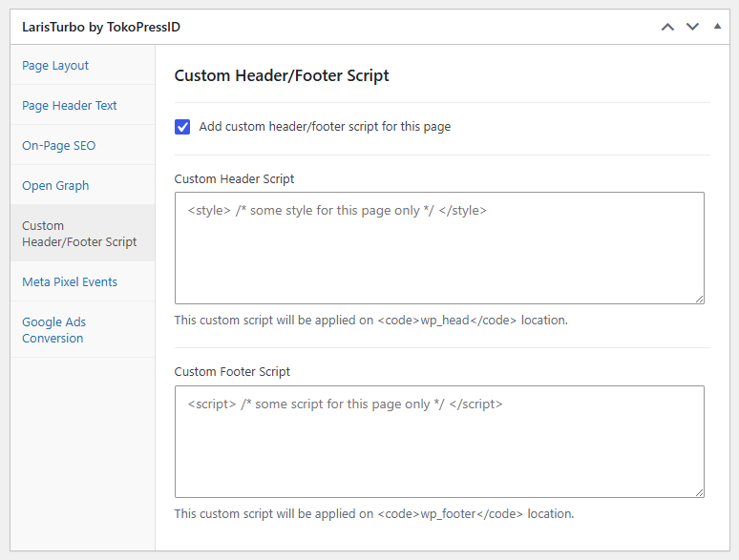
Task: Focus the Custom Header Script textarea
Action: click(439, 248)
